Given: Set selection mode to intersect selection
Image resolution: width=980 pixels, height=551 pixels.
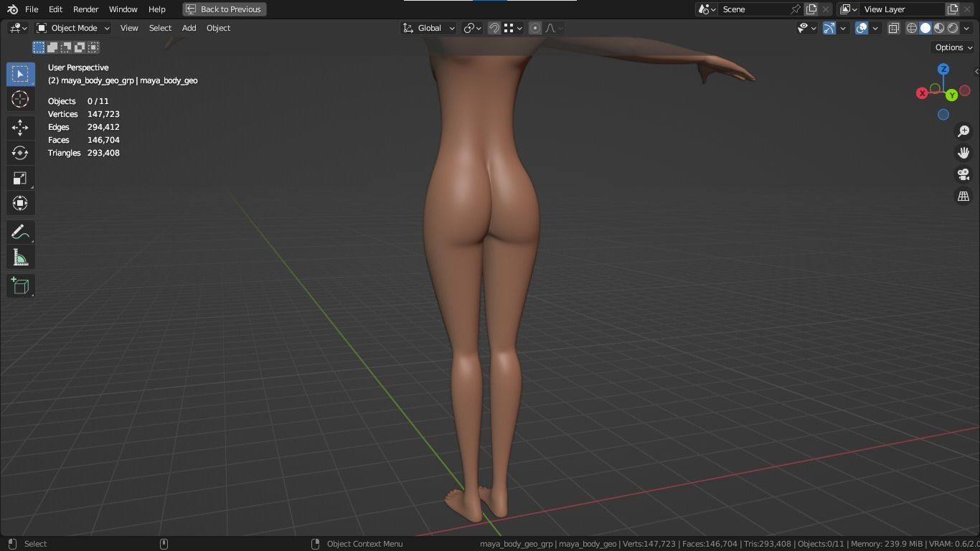Looking at the screenshot, I should tap(93, 47).
